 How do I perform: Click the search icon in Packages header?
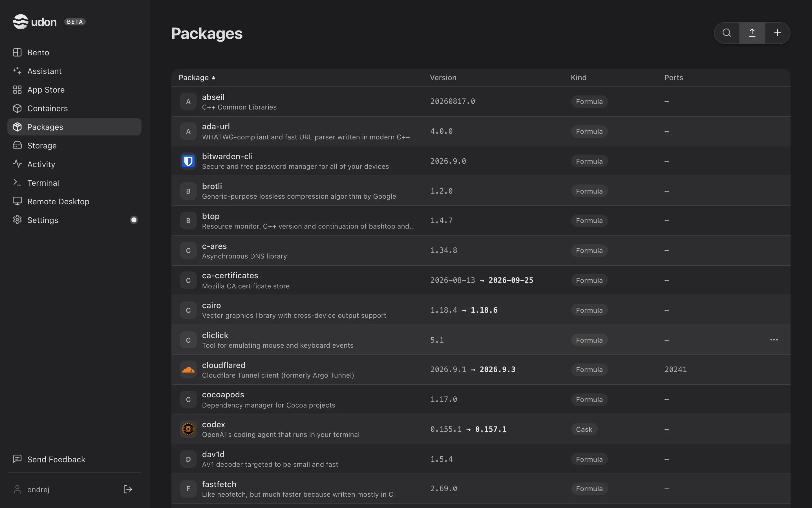coord(727,33)
